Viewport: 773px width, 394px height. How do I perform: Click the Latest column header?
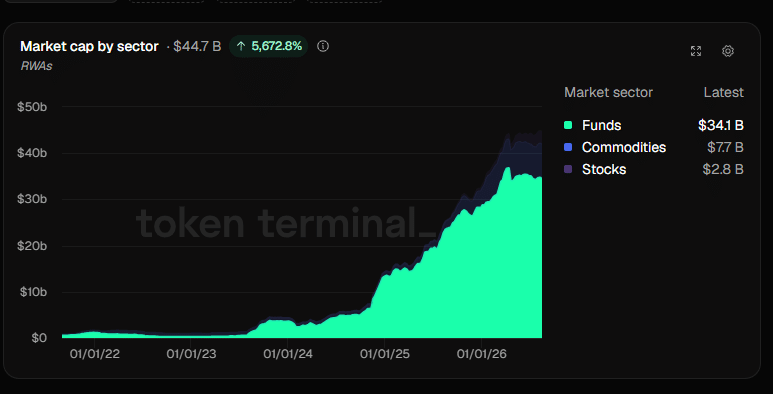coord(724,92)
